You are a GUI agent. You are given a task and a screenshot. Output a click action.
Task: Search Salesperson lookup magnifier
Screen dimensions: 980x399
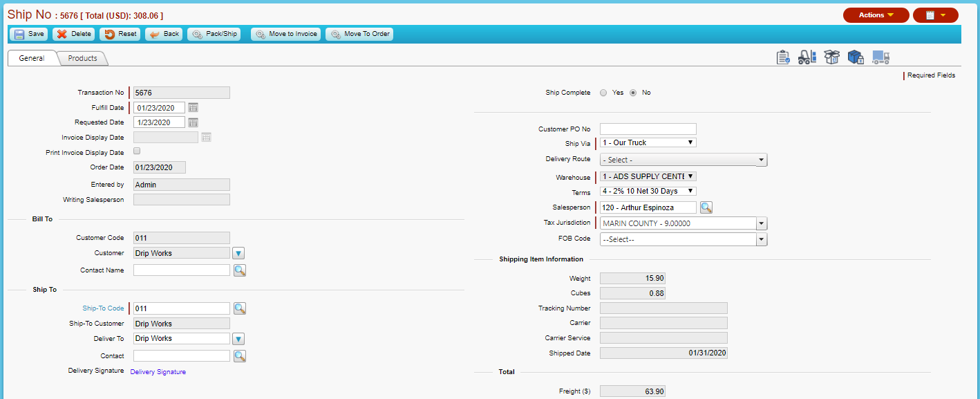tap(706, 207)
